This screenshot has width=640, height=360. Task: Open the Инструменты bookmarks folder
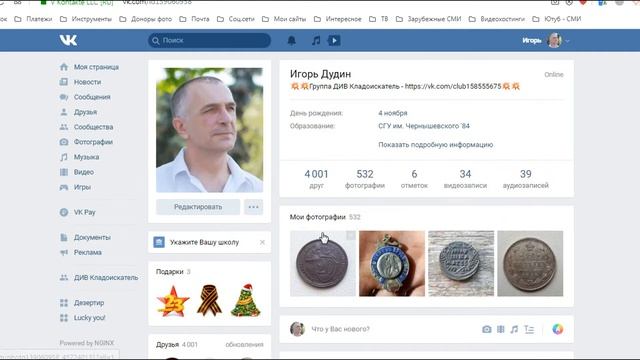86,19
